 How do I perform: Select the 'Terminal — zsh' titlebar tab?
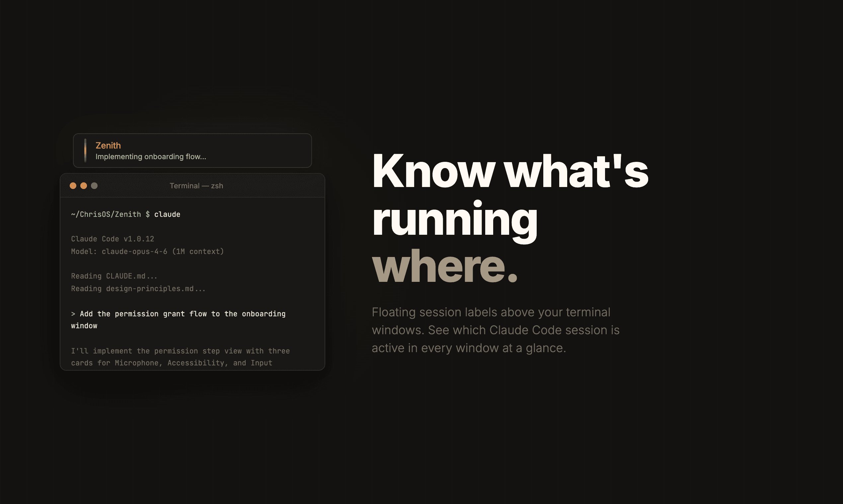[x=196, y=185]
